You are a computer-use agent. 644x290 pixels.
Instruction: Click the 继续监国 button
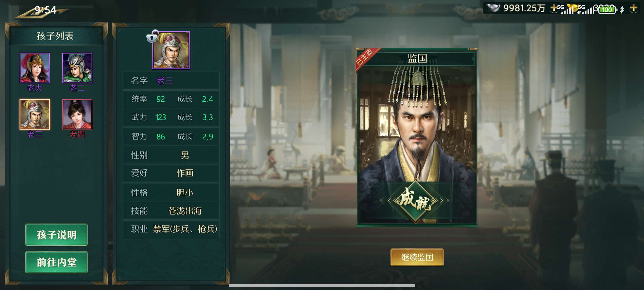coord(417,257)
